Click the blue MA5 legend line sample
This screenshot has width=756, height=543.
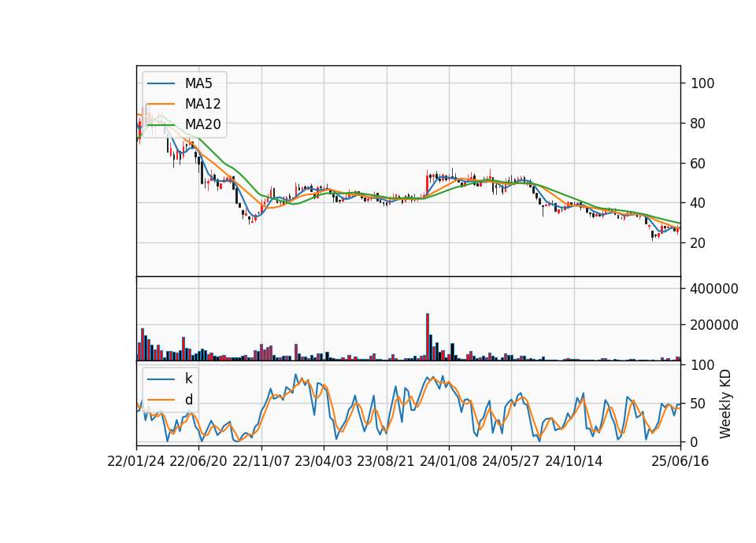[161, 84]
